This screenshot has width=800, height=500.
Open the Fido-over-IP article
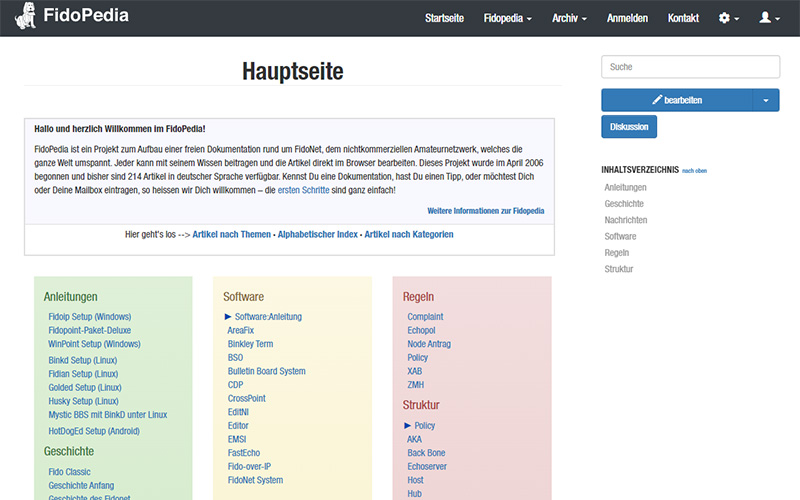(249, 466)
